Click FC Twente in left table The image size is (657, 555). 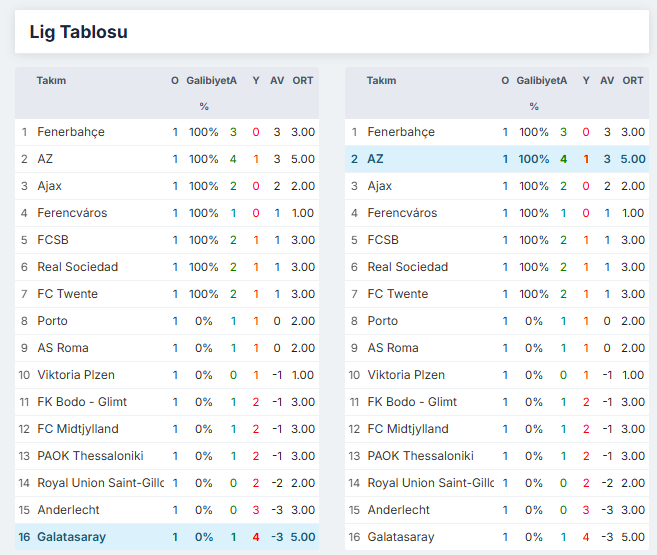tap(68, 294)
